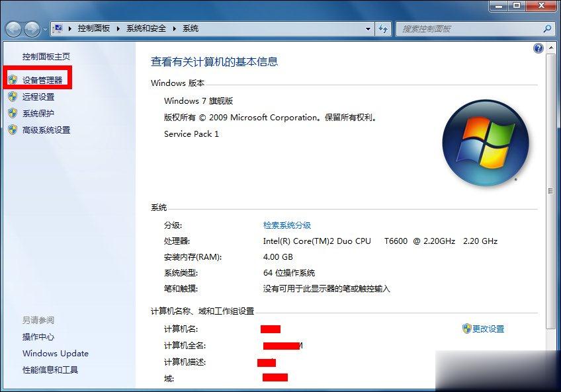Select the text Windows 7 旗舰版
Screen dimensions: 561x392
point(198,101)
